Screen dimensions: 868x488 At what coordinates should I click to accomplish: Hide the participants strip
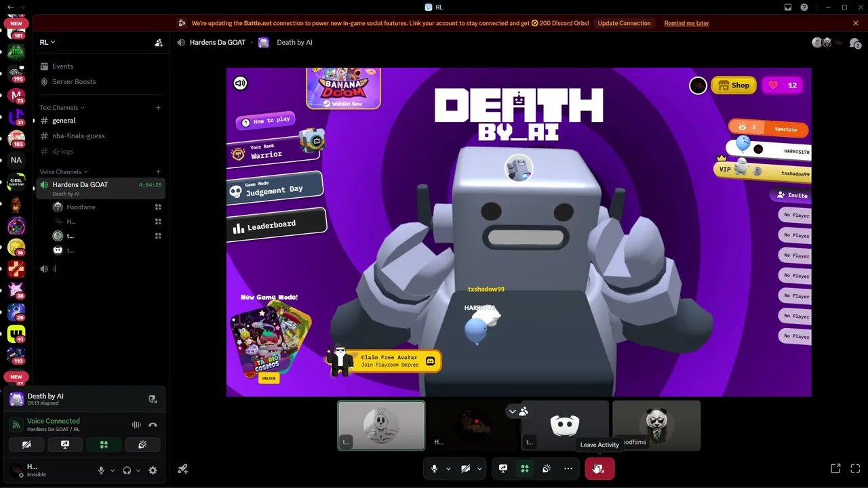coord(519,411)
